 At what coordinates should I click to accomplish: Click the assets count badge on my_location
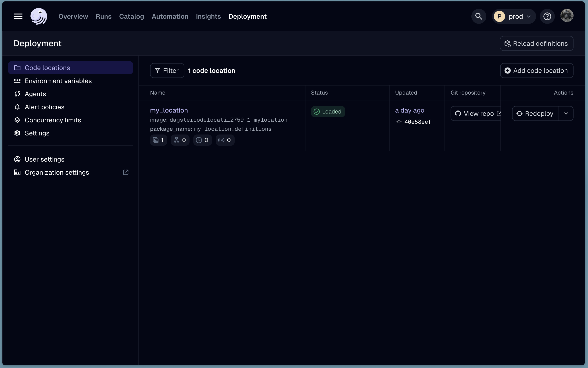click(158, 140)
